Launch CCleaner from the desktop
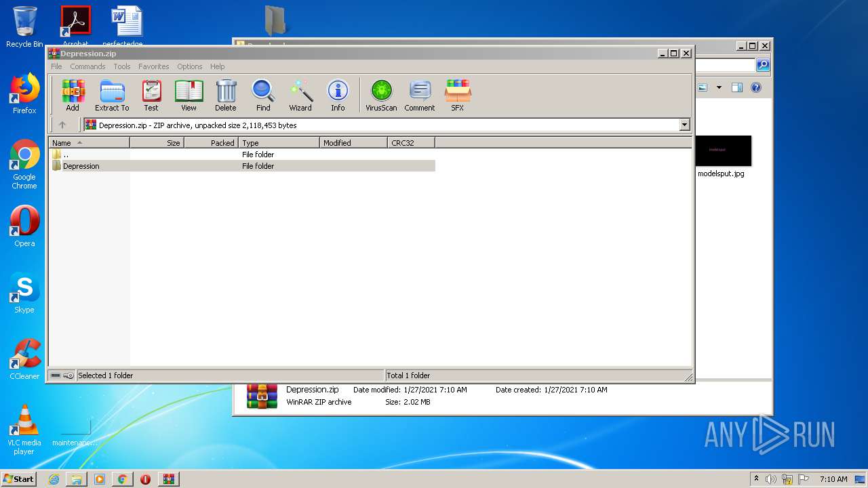 tap(24, 359)
